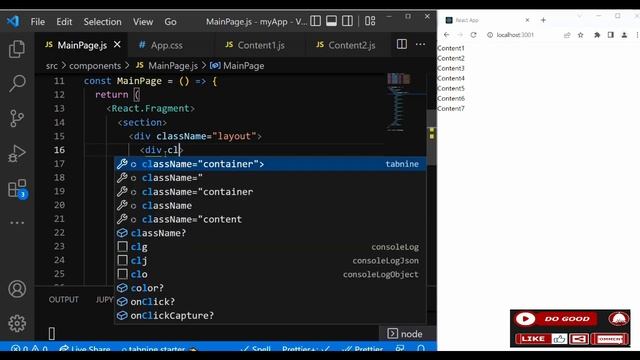The width and height of the screenshot is (640, 360).
Task: Choose the className="content suggestion
Action: click(x=270, y=219)
